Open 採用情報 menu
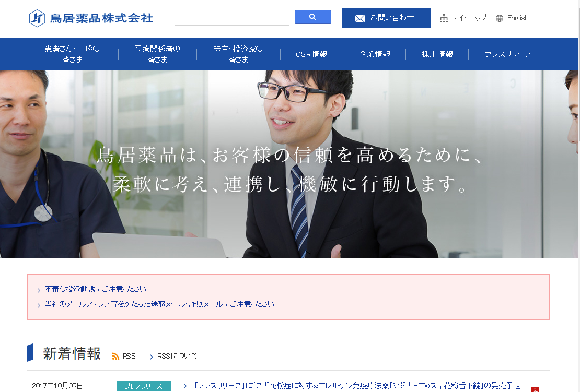The image size is (580, 392). (x=437, y=54)
